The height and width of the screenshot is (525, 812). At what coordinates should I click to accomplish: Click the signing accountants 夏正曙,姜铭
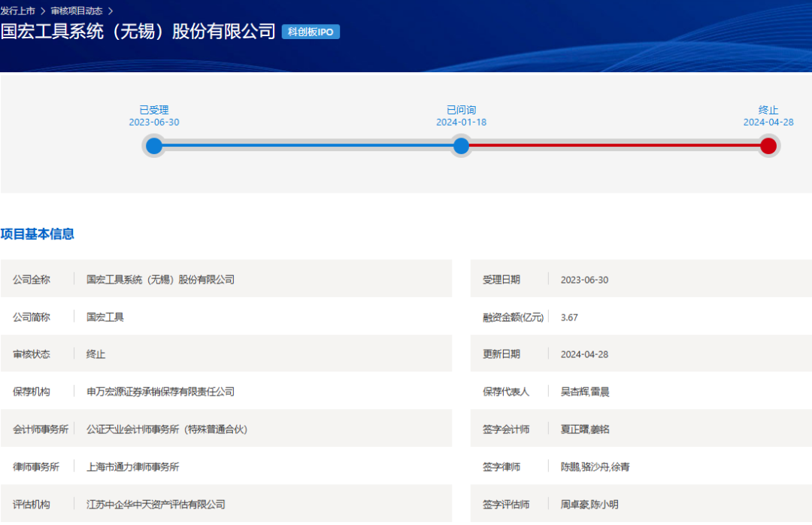click(x=585, y=429)
